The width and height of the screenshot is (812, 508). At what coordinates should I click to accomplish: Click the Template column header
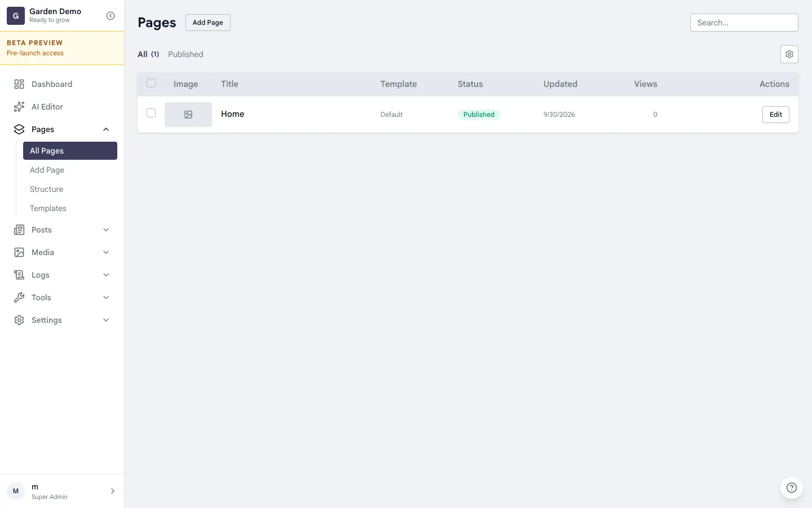(399, 84)
